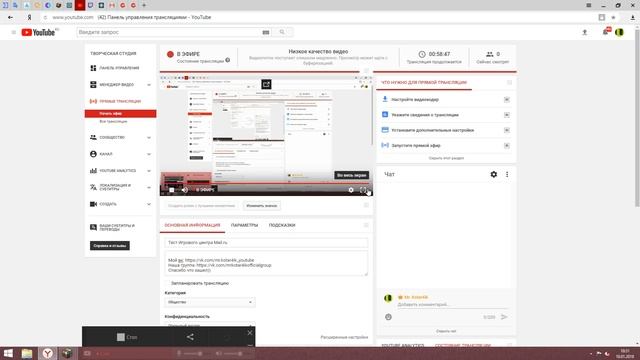Open File Explorer from the taskbar
The width and height of the screenshot is (640, 360).
(27, 353)
